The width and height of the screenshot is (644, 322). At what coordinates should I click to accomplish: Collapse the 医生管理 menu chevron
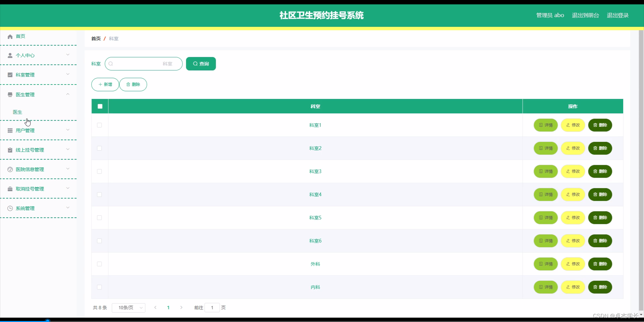point(67,94)
